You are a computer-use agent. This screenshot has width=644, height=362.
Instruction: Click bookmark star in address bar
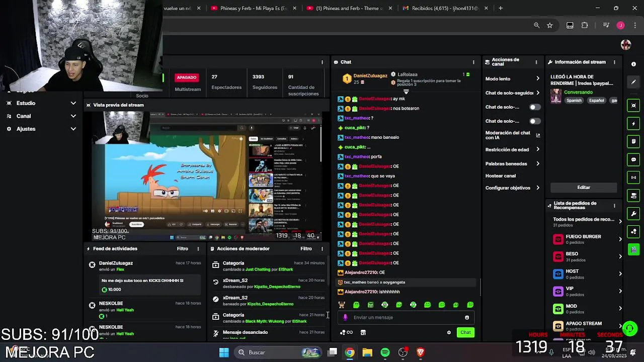tap(550, 25)
